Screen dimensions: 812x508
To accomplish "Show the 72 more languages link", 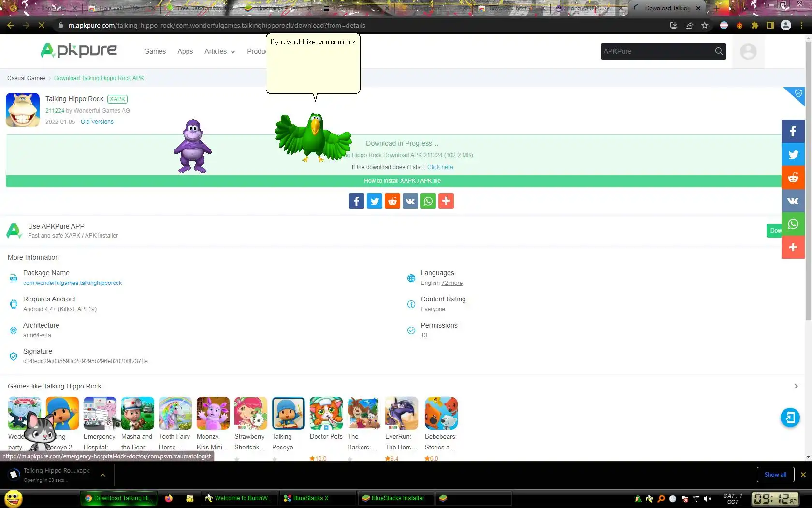I will (452, 283).
